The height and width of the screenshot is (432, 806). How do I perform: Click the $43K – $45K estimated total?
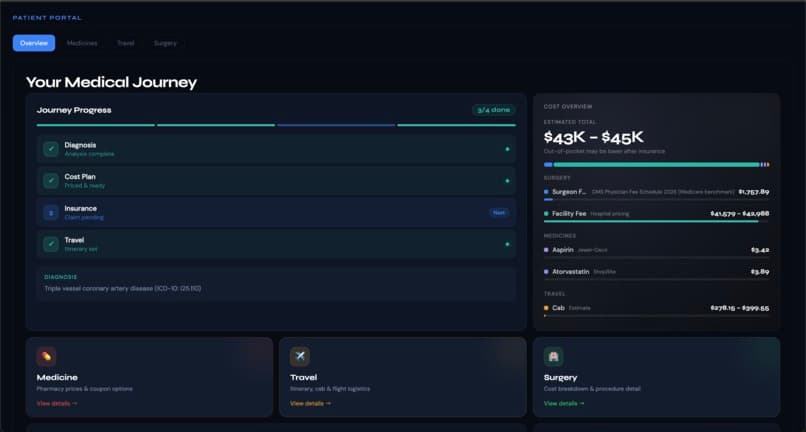[594, 137]
